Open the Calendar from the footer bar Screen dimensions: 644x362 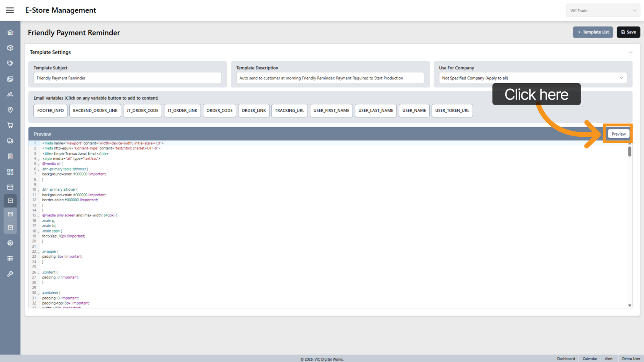point(590,359)
